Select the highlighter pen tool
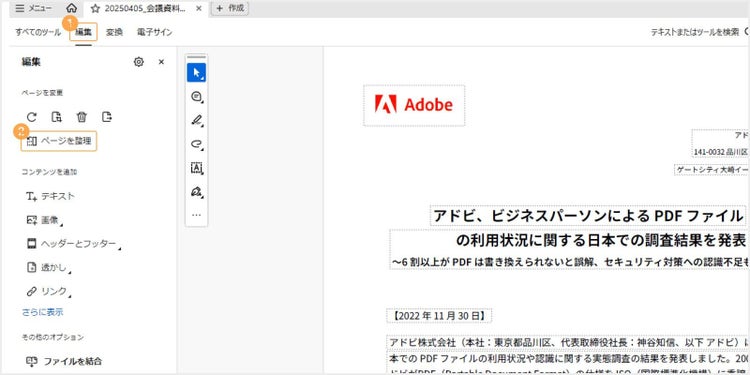The width and height of the screenshot is (750, 375). 196,120
